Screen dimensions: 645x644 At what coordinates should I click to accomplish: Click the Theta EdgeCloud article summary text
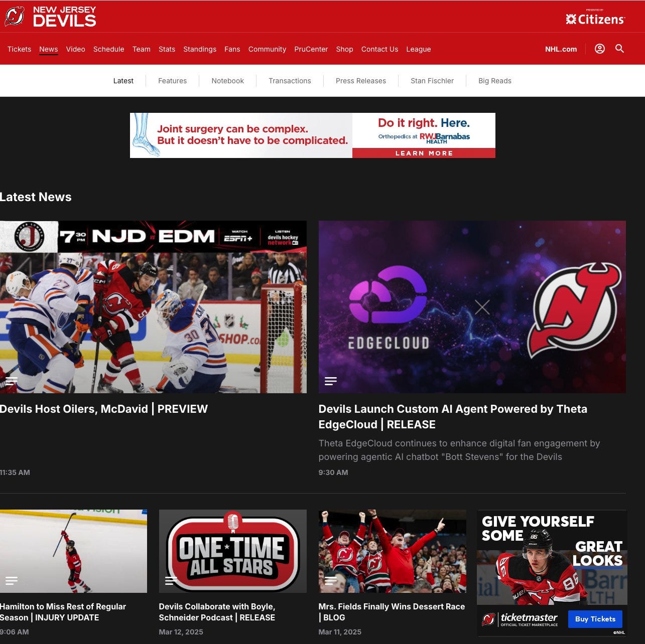tap(459, 450)
